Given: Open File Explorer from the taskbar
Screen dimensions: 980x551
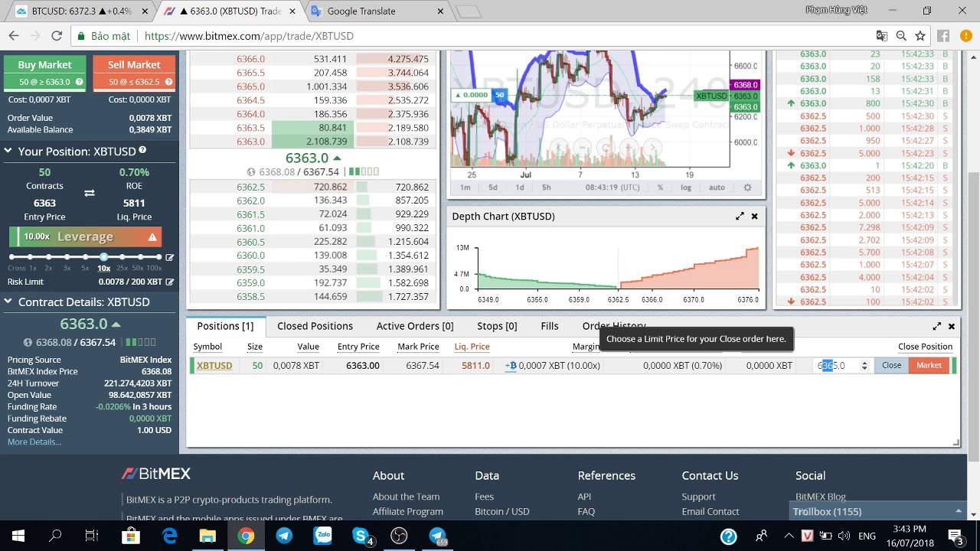Looking at the screenshot, I should tap(207, 536).
